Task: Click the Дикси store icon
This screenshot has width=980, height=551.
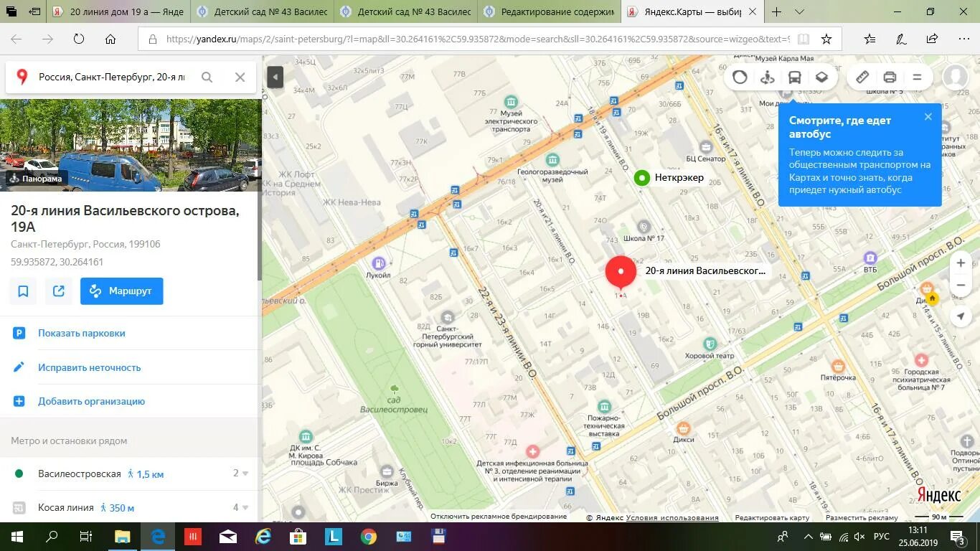Action: click(x=684, y=428)
